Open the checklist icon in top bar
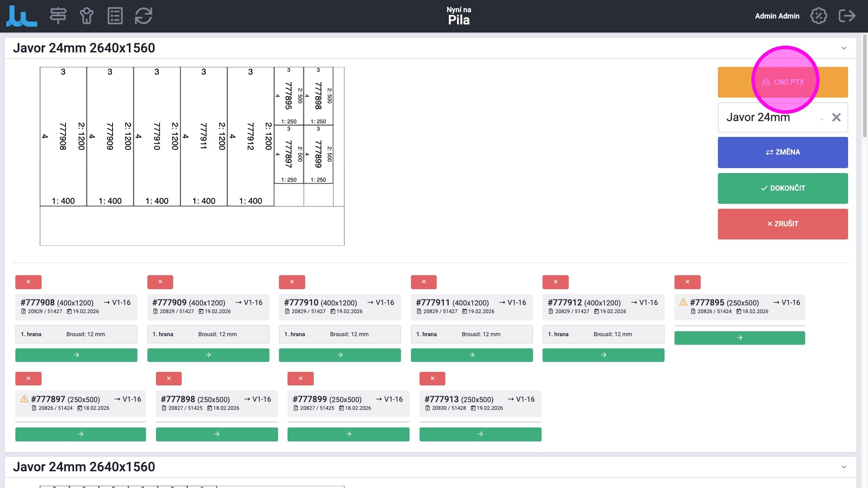868x488 pixels. pyautogui.click(x=115, y=16)
